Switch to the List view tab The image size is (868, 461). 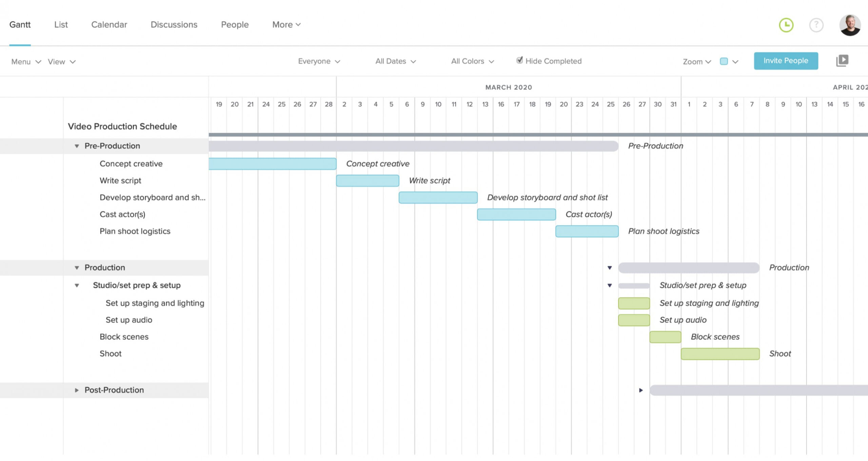click(61, 24)
